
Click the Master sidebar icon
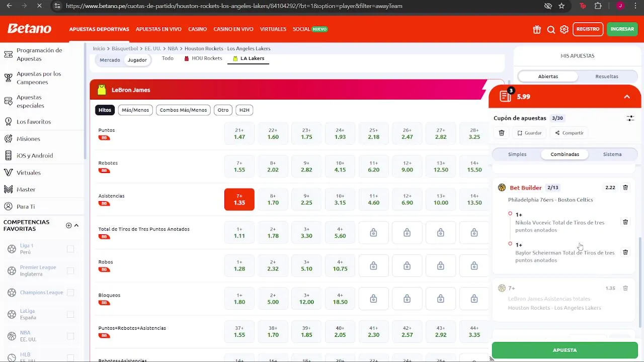pyautogui.click(x=8, y=190)
